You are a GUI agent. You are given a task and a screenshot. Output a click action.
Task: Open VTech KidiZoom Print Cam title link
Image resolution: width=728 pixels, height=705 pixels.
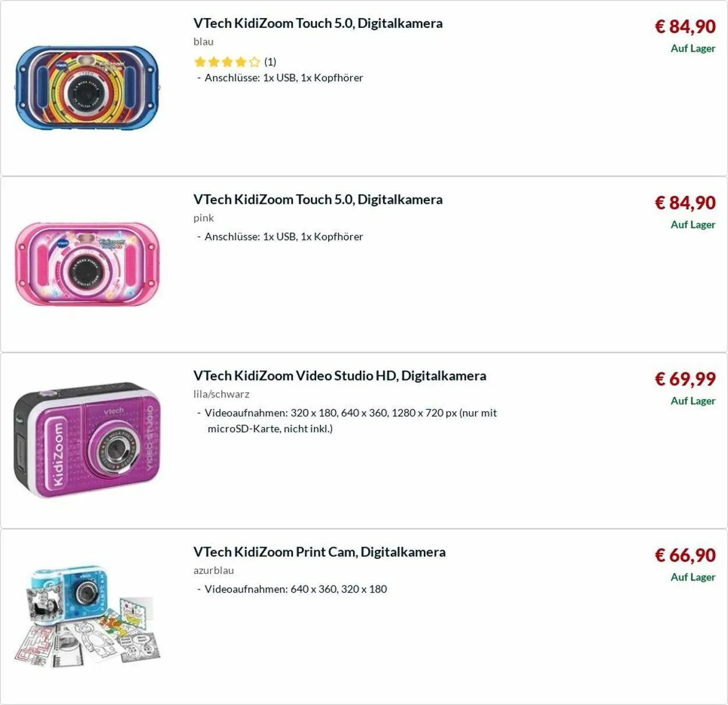(x=319, y=552)
